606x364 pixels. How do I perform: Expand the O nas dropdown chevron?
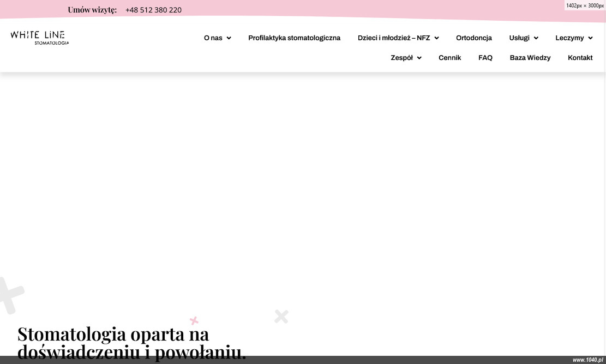click(229, 38)
